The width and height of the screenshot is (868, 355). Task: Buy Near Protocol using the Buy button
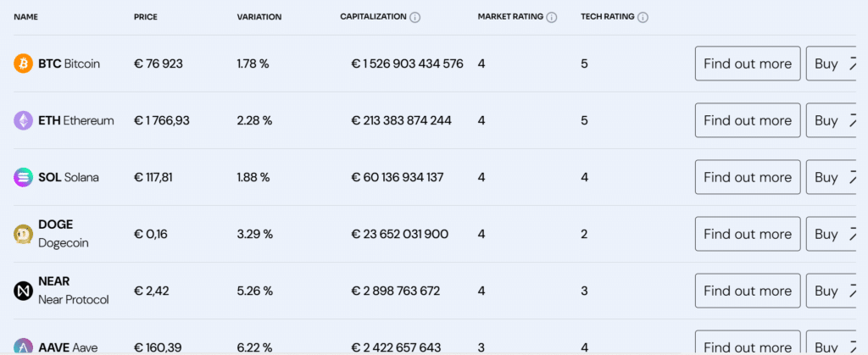point(832,291)
